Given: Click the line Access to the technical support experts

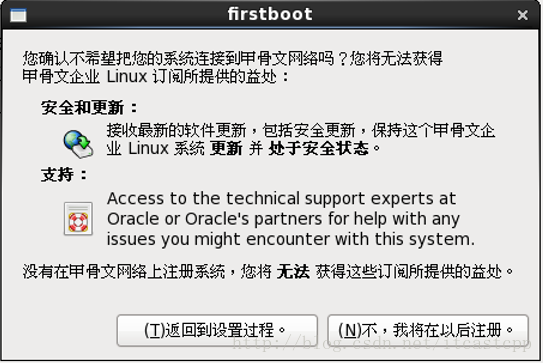Looking at the screenshot, I should point(281,198).
